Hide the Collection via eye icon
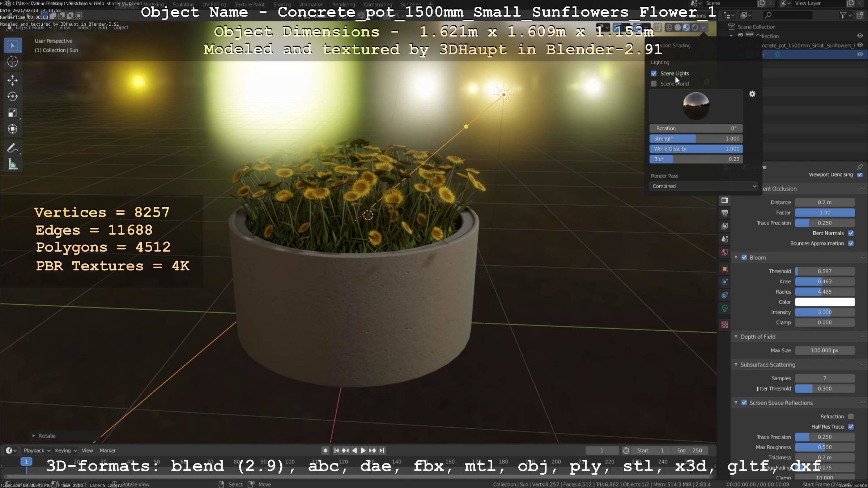 pyautogui.click(x=860, y=36)
